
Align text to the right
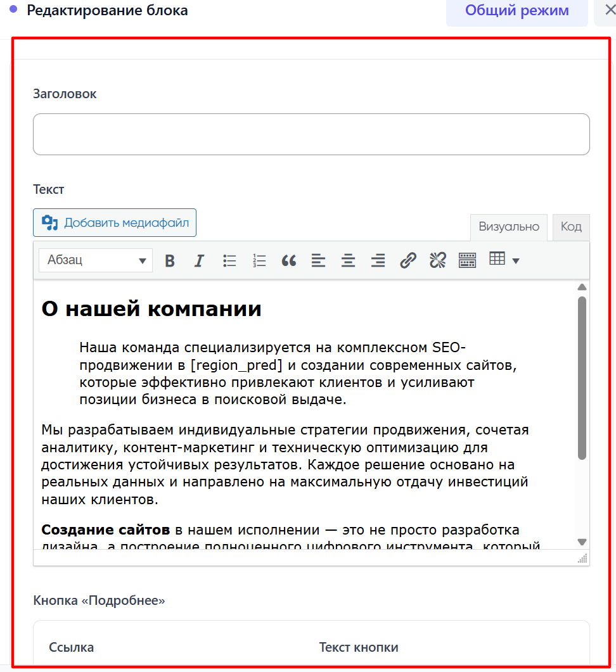[x=378, y=260]
